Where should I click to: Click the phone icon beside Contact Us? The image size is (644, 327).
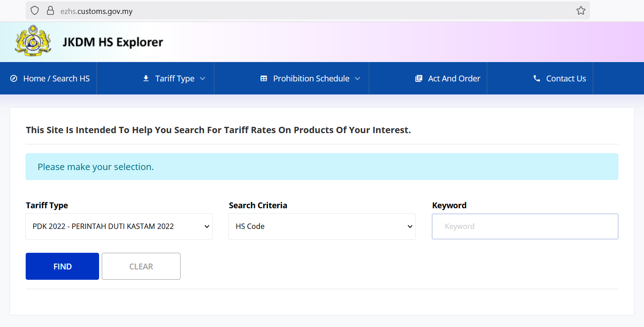pyautogui.click(x=537, y=79)
